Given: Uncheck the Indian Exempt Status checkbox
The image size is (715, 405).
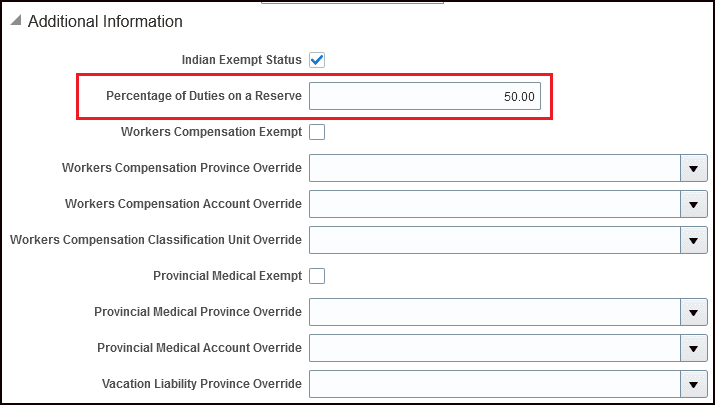Looking at the screenshot, I should 317,60.
